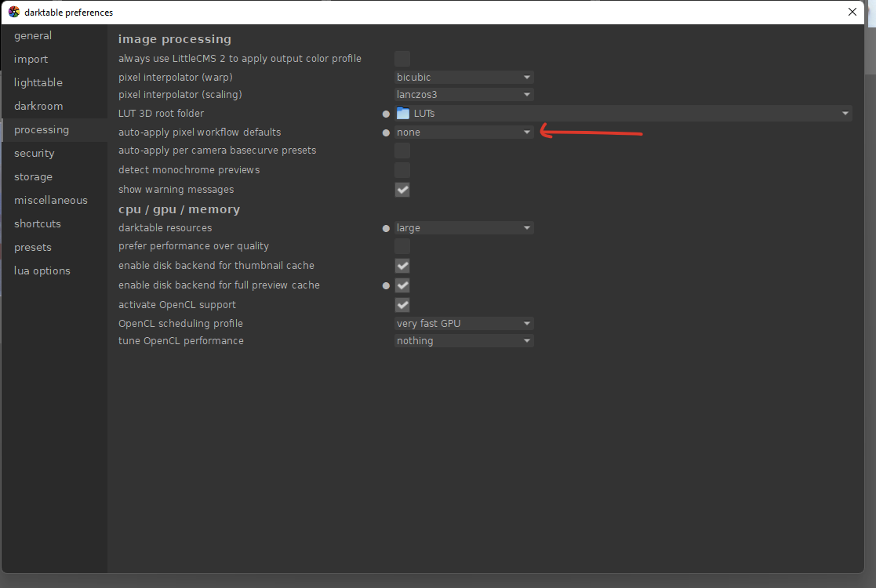
Task: Open pixel interpolator (warp) bicubic dropdown
Action: 463,77
